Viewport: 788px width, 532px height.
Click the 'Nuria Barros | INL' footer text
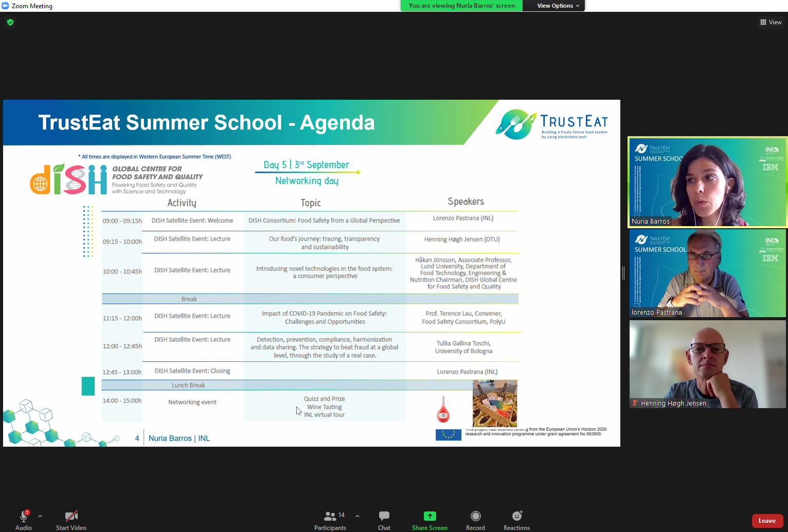[179, 438]
